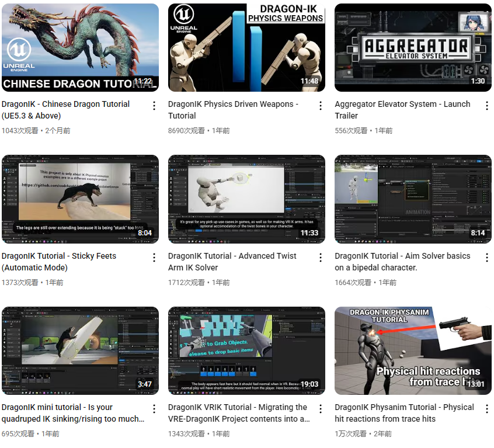Open title DragonIK mini tutorial quadruped IK
Viewport: 494px width, 448px height.
coord(73,413)
